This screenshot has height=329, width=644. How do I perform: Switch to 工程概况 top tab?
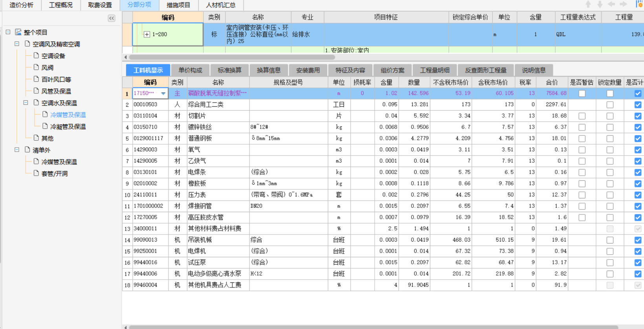click(60, 5)
